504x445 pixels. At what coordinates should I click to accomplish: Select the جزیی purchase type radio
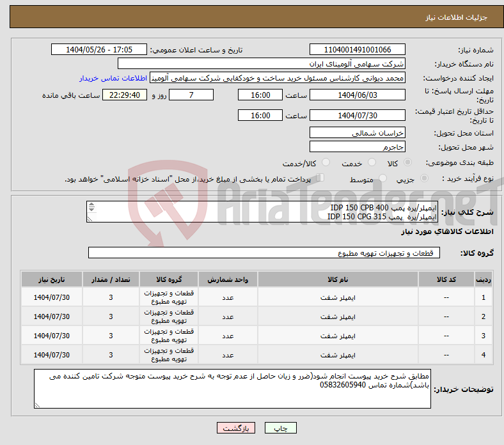424,178
